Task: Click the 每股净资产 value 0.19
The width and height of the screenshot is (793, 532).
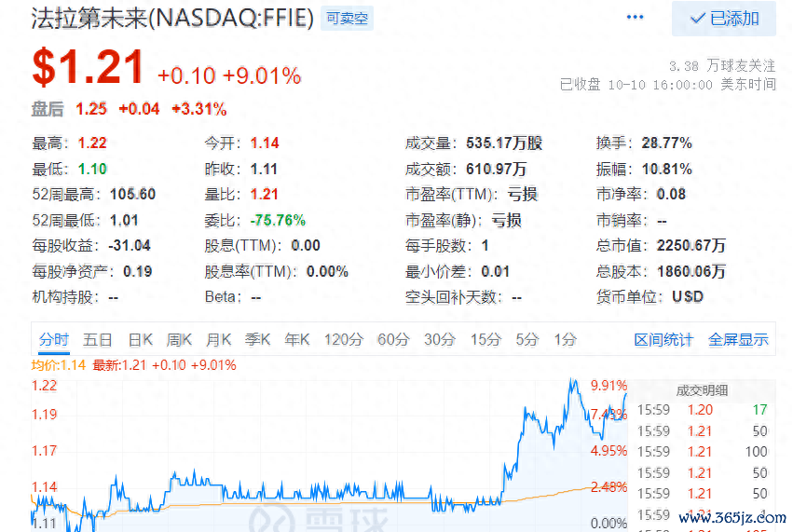Action: [138, 271]
